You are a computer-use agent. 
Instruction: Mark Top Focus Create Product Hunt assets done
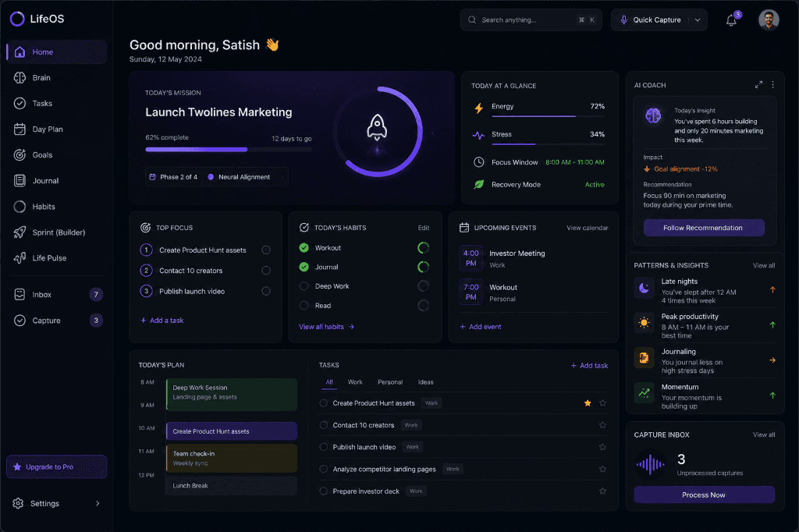266,250
